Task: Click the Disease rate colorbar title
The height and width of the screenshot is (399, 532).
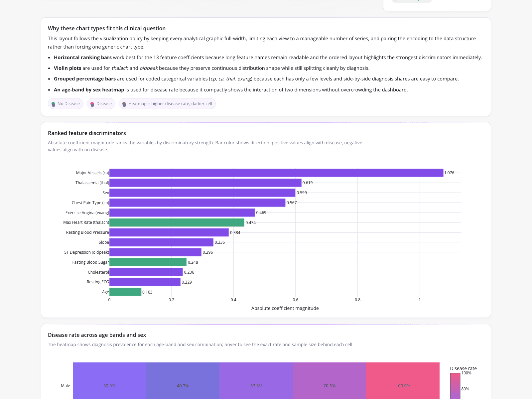Action: pyautogui.click(x=464, y=368)
